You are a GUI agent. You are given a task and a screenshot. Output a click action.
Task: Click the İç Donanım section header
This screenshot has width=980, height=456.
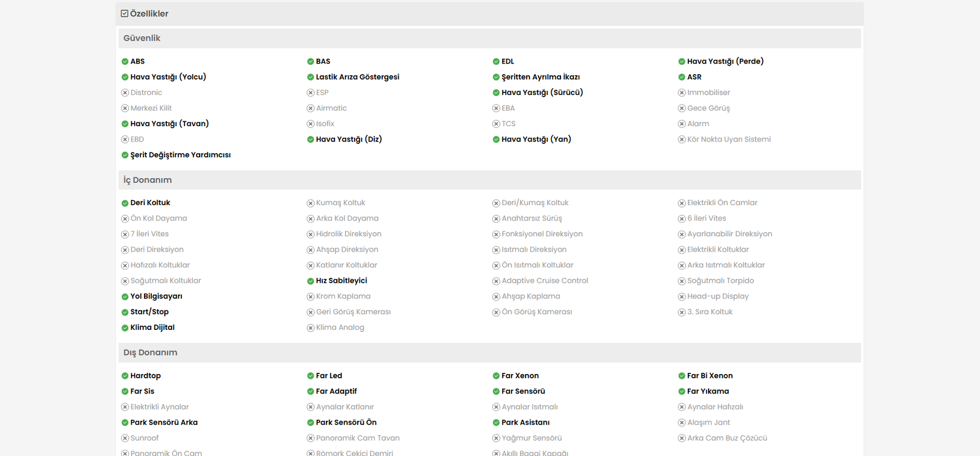[x=148, y=180]
